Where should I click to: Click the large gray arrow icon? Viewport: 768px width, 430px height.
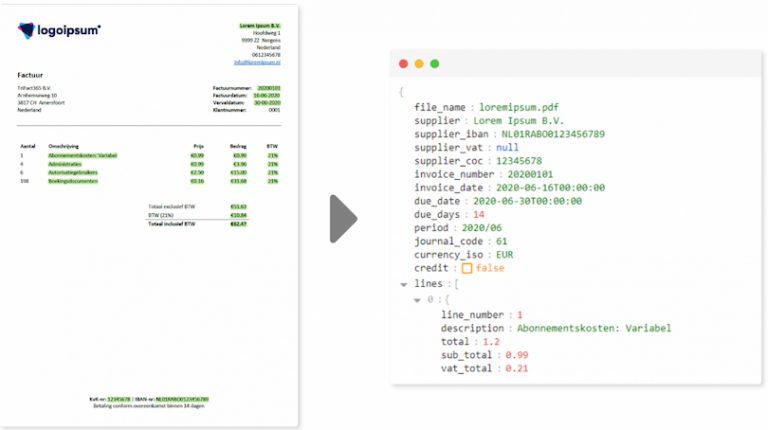click(x=343, y=219)
